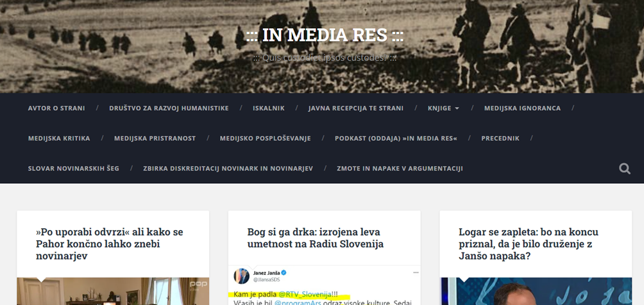Image resolution: width=644 pixels, height=305 pixels.
Task: Click the @RTV_Slovenija mention in tweet
Action: tap(305, 294)
